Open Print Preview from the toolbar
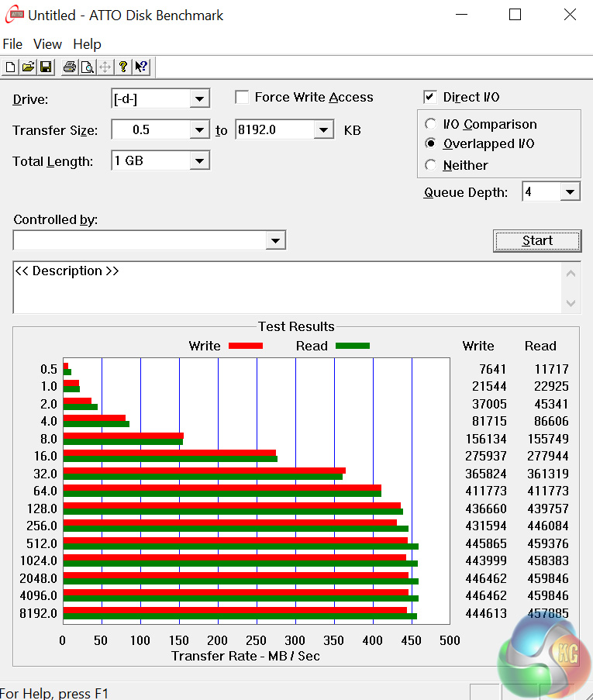Screen dimensions: 593x700 pos(88,67)
